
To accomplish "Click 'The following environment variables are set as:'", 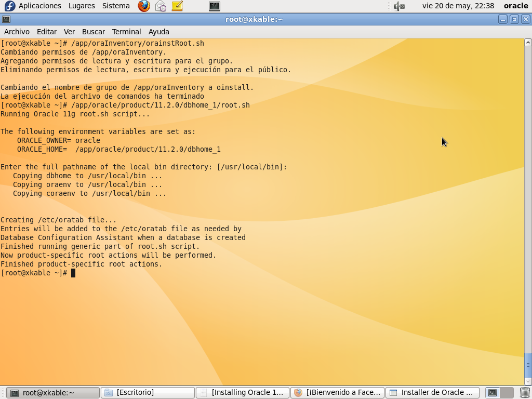I will point(98,131).
